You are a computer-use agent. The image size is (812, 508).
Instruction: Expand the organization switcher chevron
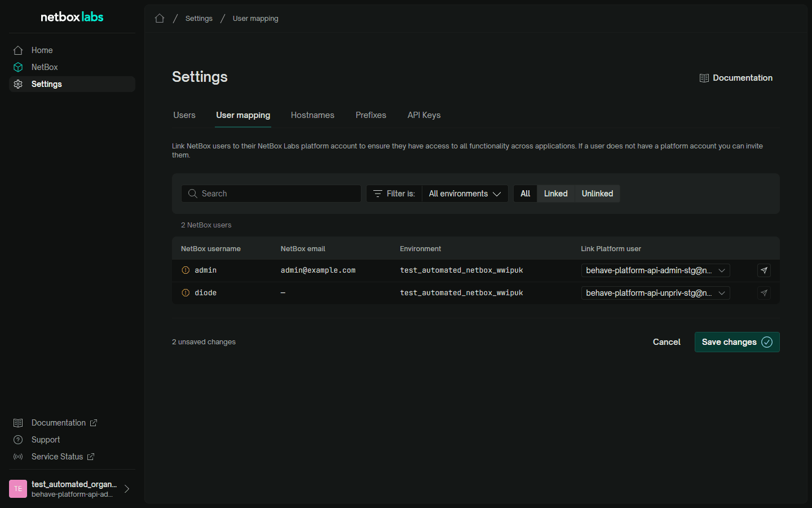tap(127, 489)
